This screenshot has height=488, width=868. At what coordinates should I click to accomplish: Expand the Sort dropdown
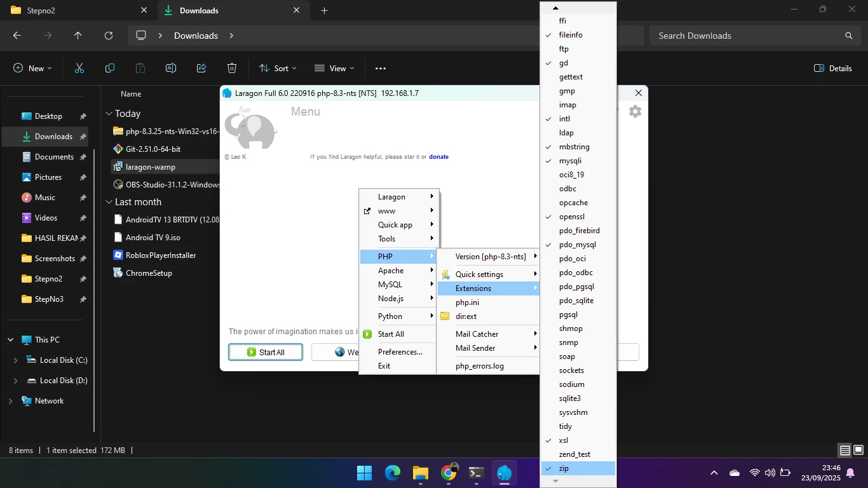pyautogui.click(x=278, y=69)
